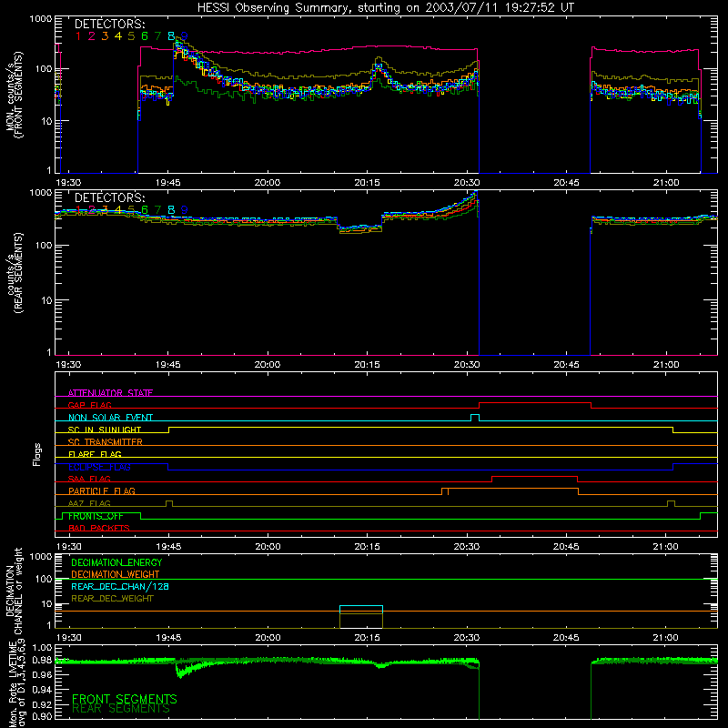Click the NON_SOLAR_EVENT flag label
Screen dimensions: 728x728
pos(110,418)
